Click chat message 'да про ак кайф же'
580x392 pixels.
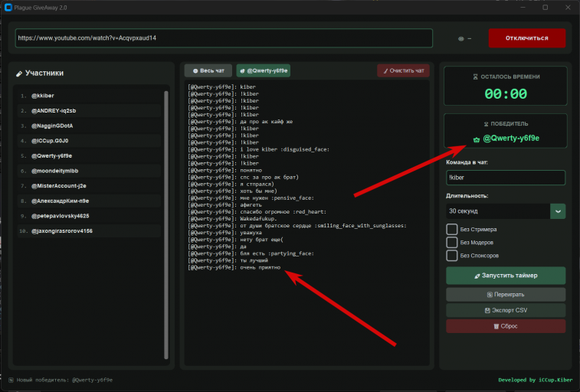(x=240, y=122)
